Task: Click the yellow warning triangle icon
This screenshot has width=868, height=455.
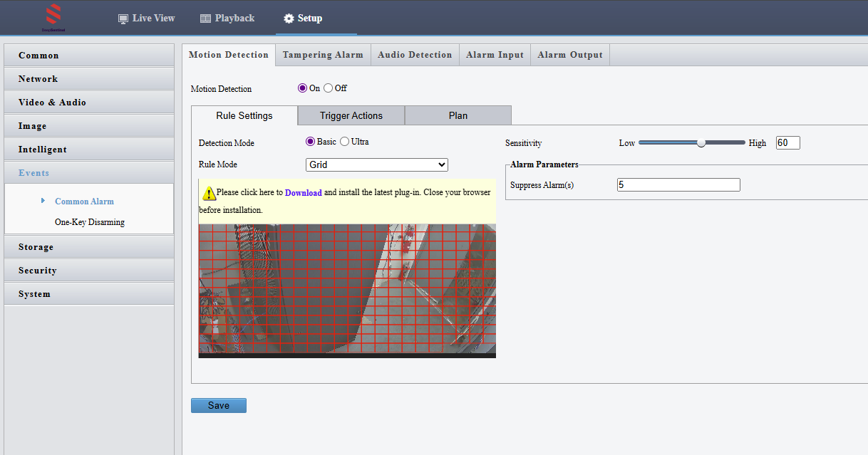Action: (209, 193)
